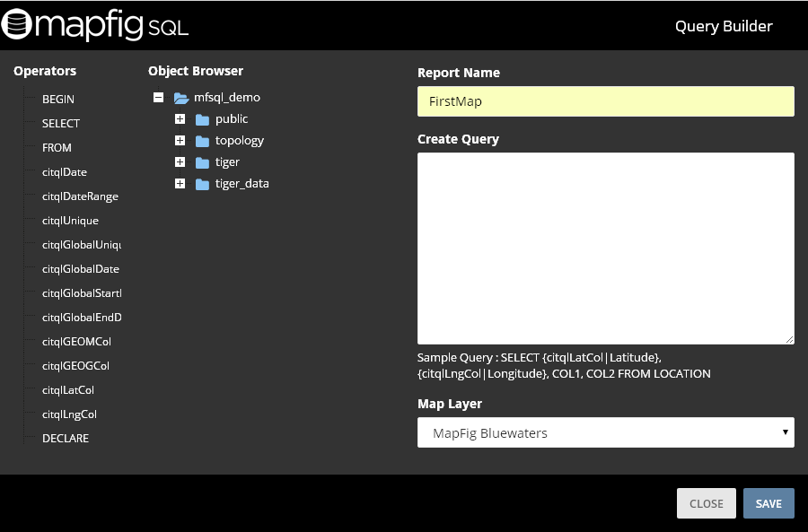Click the SAVE button
Image resolution: width=808 pixels, height=532 pixels.
768,503
